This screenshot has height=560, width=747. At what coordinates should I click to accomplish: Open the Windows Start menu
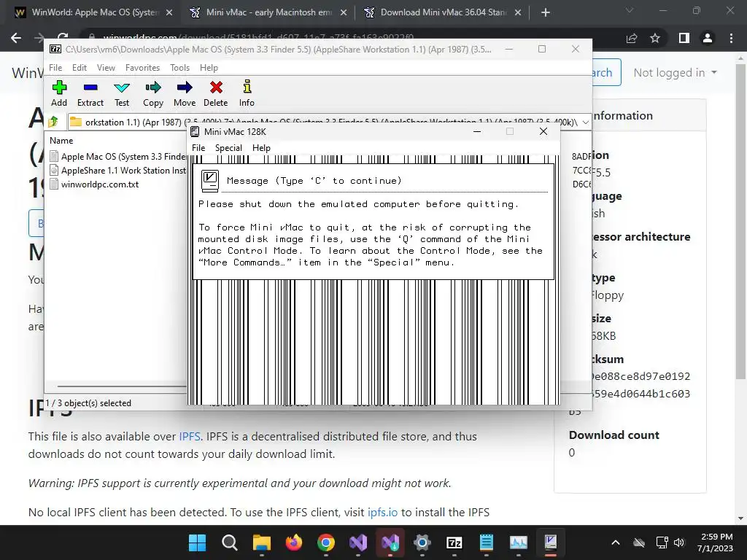click(197, 542)
